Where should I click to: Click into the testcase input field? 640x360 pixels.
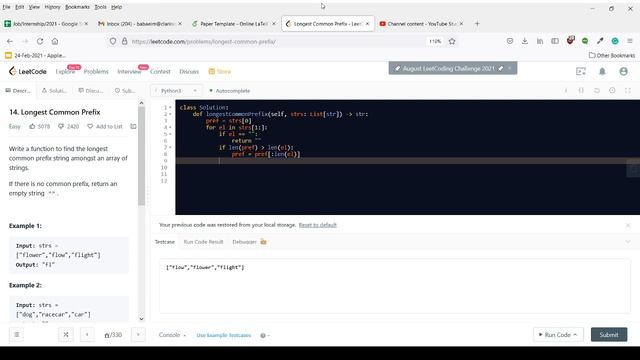pyautogui.click(x=395, y=286)
